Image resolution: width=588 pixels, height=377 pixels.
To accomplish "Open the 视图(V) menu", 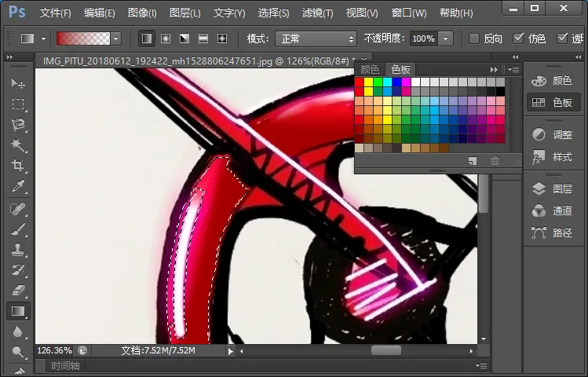I will pos(361,13).
